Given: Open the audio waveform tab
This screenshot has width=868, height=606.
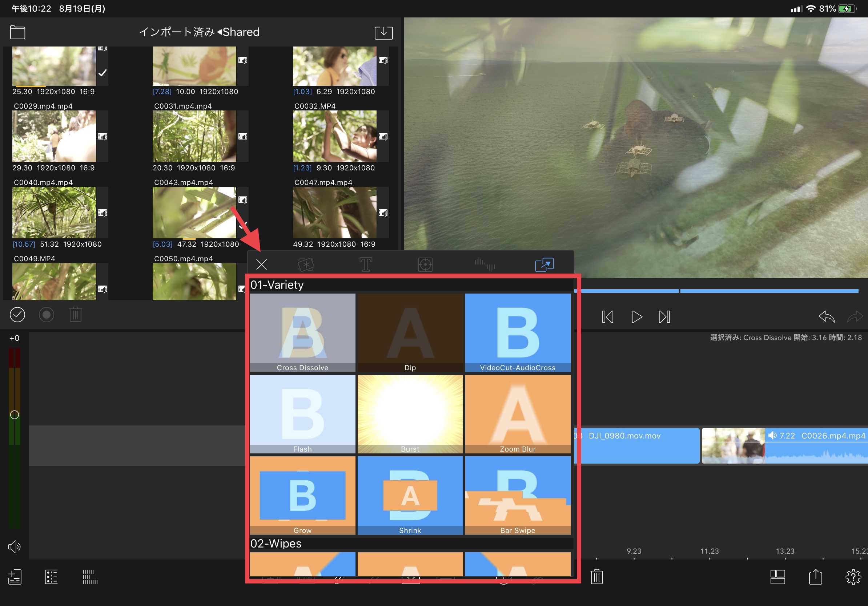Looking at the screenshot, I should click(x=485, y=264).
